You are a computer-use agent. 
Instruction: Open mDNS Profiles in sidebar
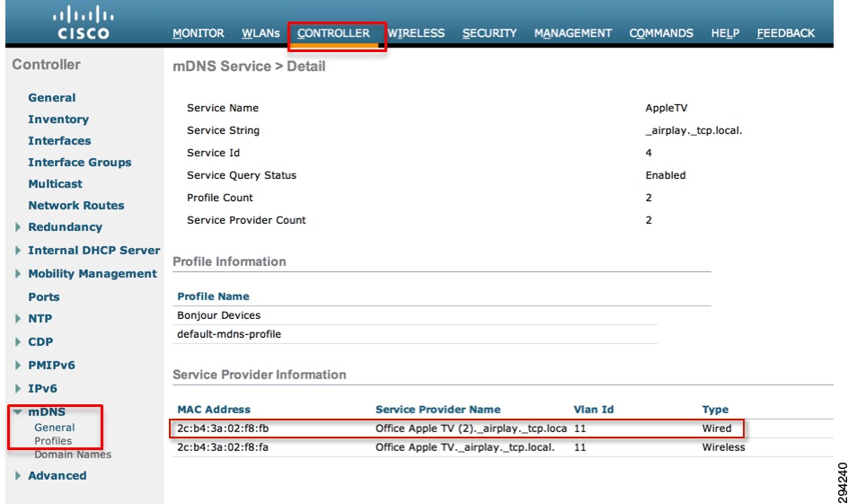pos(53,441)
